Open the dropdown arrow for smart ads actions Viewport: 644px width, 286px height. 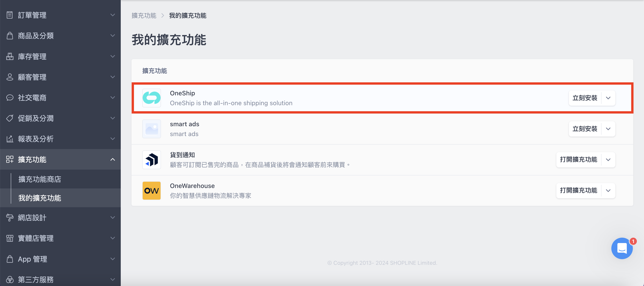(608, 129)
